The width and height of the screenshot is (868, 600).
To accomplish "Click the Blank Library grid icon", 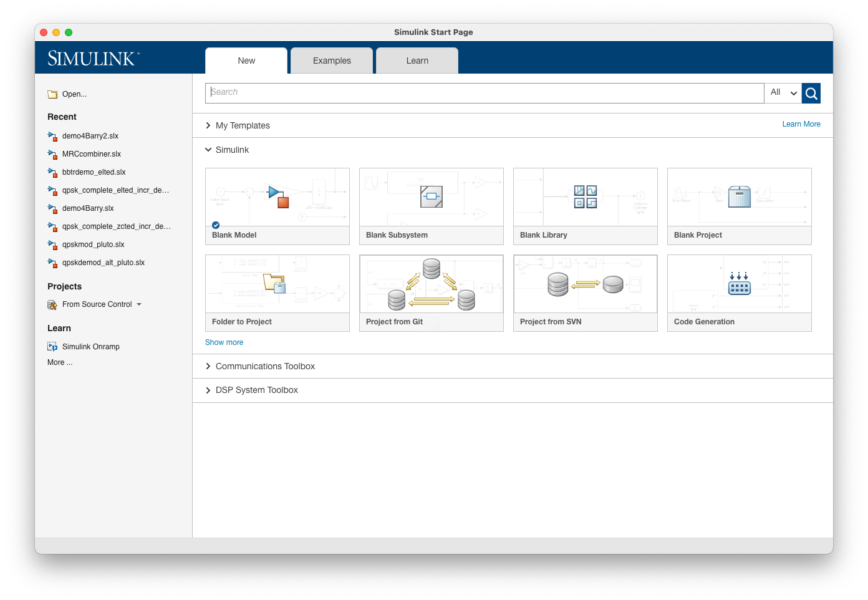I will click(x=586, y=196).
